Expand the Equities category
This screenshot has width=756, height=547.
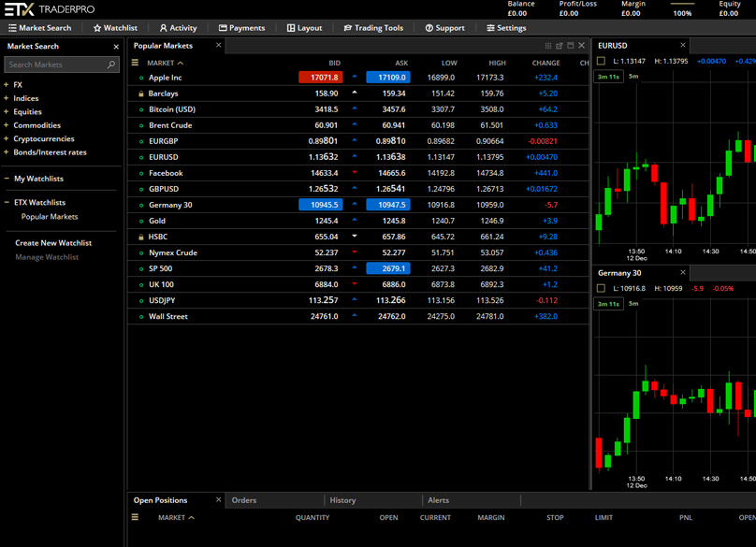click(7, 112)
